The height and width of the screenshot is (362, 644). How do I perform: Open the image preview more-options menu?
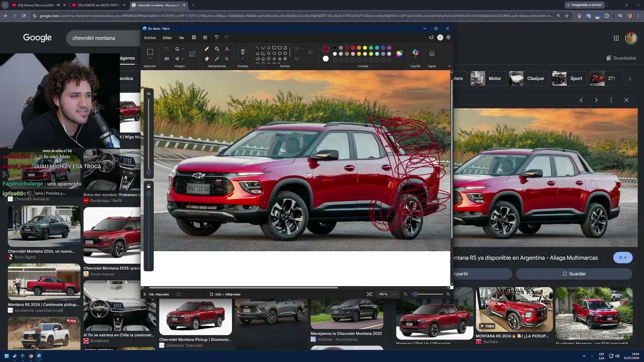611,100
